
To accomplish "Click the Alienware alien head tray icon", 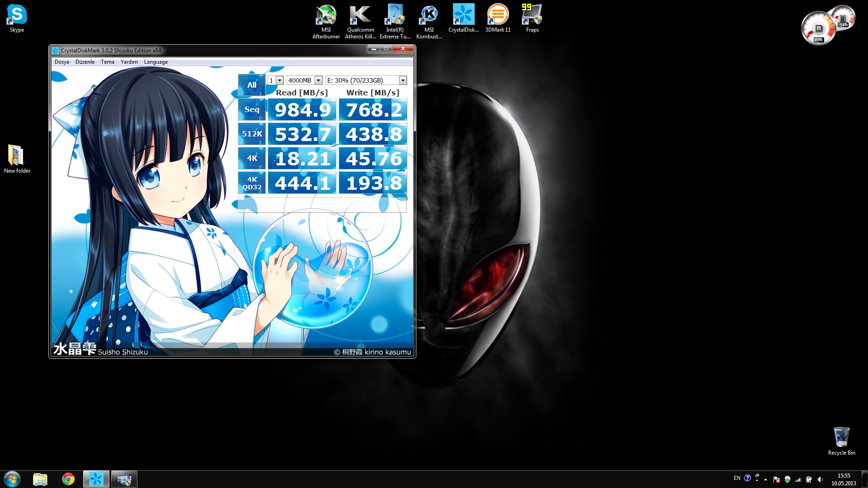I will click(788, 479).
